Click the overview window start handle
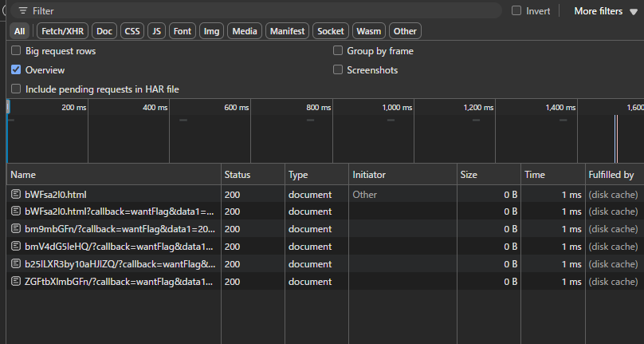The height and width of the screenshot is (344, 644). [x=8, y=108]
